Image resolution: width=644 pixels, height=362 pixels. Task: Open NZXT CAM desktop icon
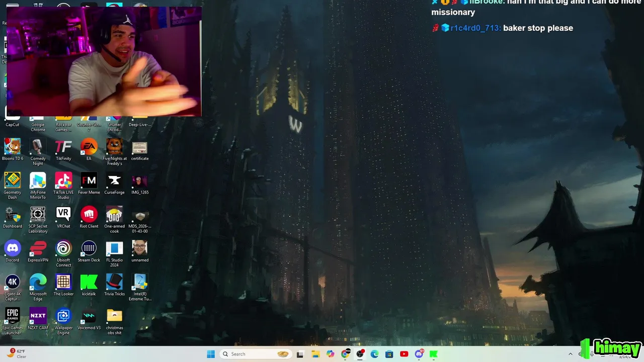pos(38,316)
